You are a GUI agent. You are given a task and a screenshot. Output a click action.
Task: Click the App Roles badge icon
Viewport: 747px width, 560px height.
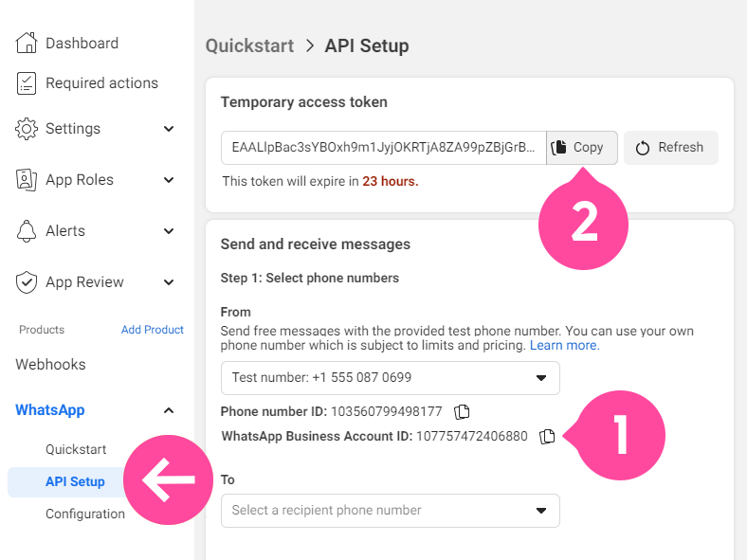coord(27,180)
